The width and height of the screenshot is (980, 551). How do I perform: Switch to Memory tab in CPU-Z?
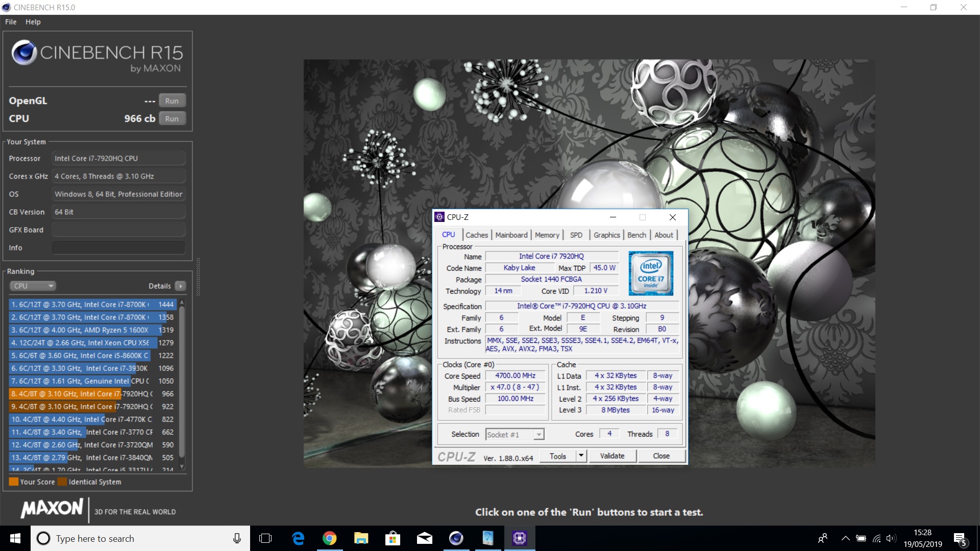pos(547,235)
